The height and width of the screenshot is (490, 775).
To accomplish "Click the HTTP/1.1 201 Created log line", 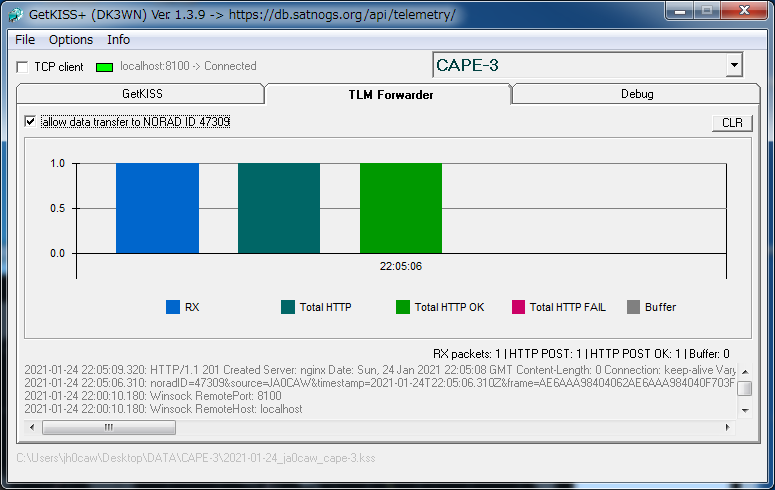I will tap(380, 370).
